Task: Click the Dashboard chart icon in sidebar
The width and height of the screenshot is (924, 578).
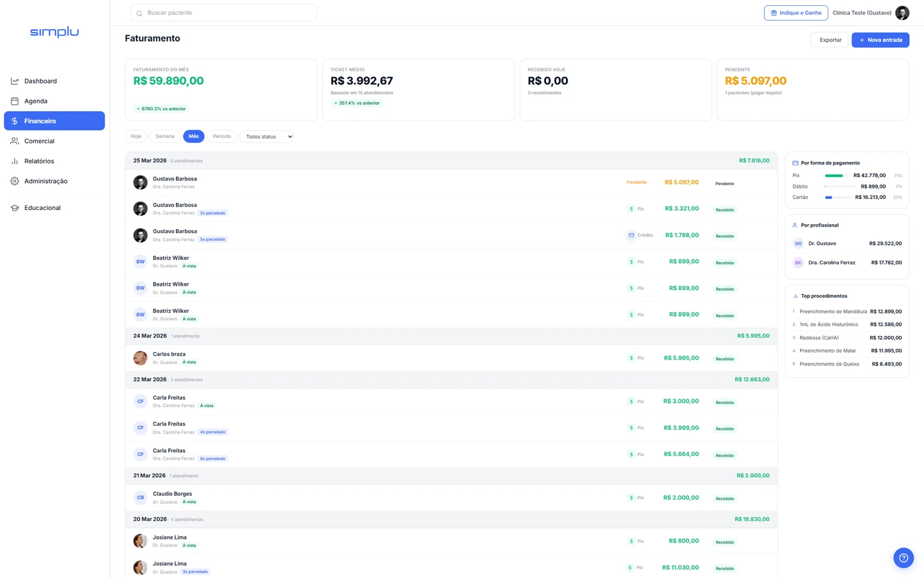Action: point(15,81)
